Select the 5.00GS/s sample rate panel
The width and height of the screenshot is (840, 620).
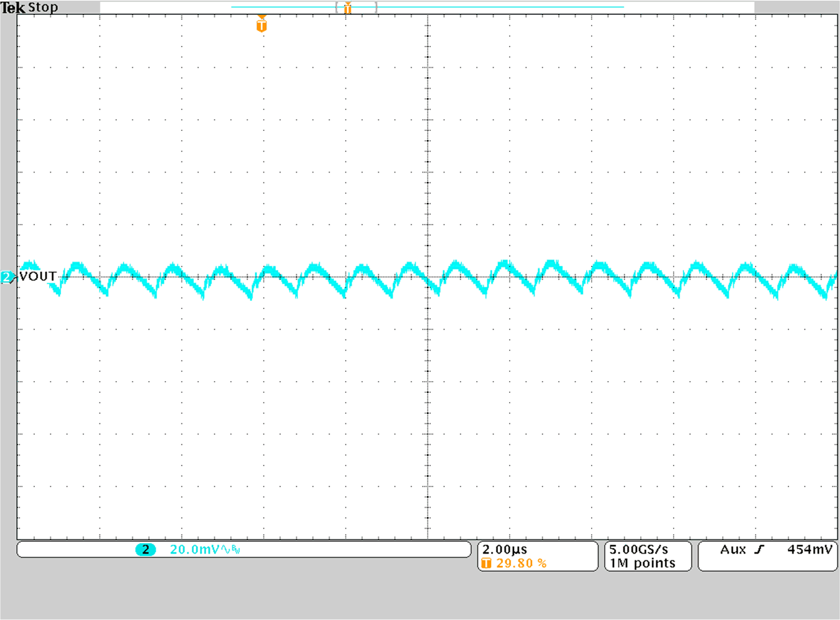click(x=637, y=549)
